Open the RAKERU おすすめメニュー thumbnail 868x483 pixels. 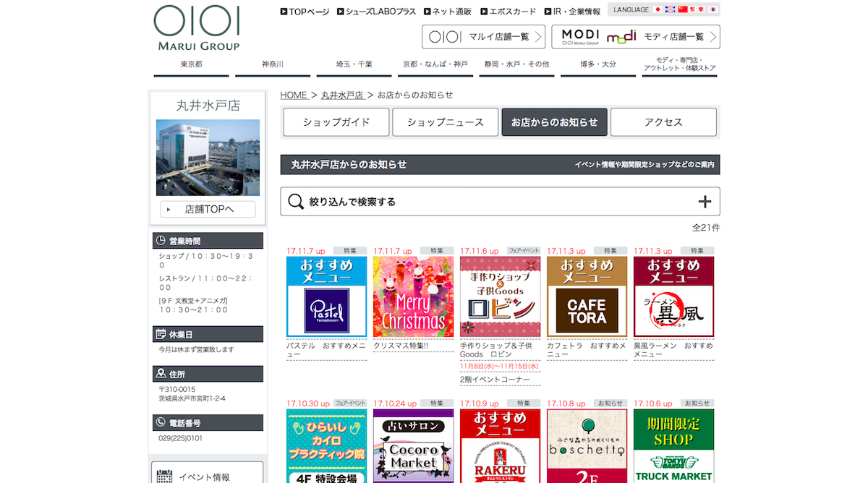click(x=501, y=446)
